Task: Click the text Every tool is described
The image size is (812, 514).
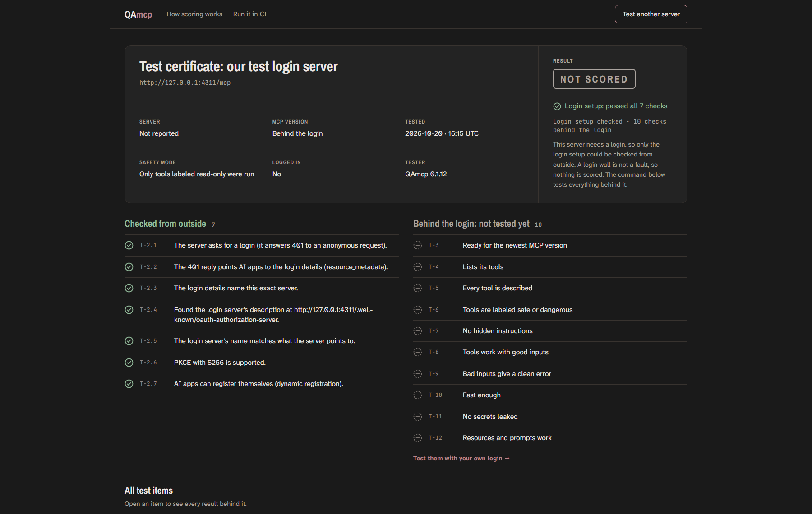Action: tap(498, 288)
